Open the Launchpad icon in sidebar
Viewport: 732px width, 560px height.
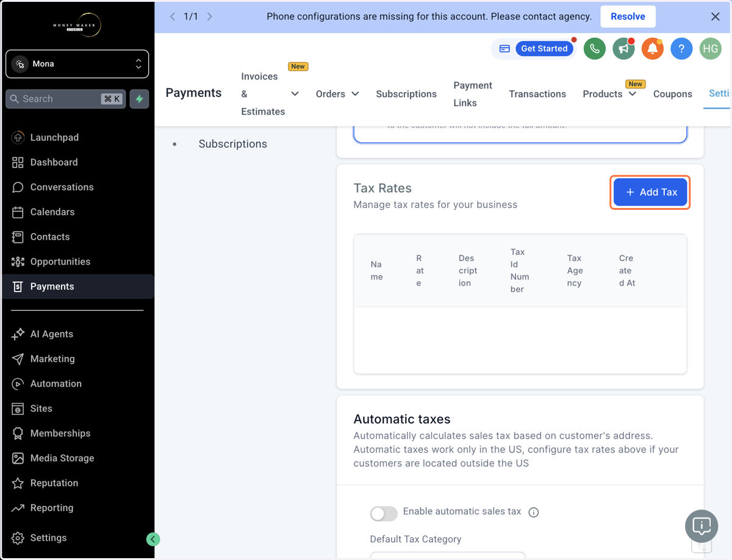[18, 137]
